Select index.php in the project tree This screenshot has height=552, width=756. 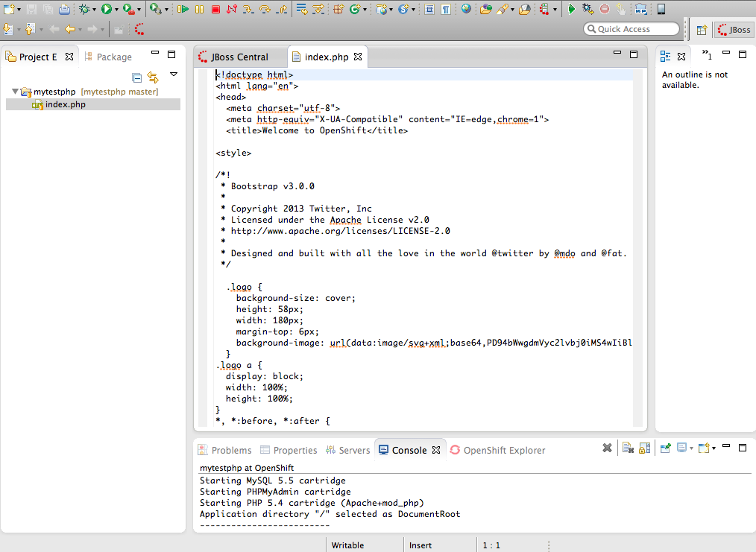[65, 104]
